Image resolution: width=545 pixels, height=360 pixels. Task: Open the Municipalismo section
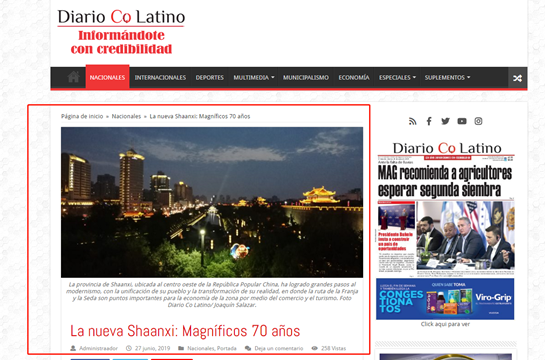pos(306,77)
